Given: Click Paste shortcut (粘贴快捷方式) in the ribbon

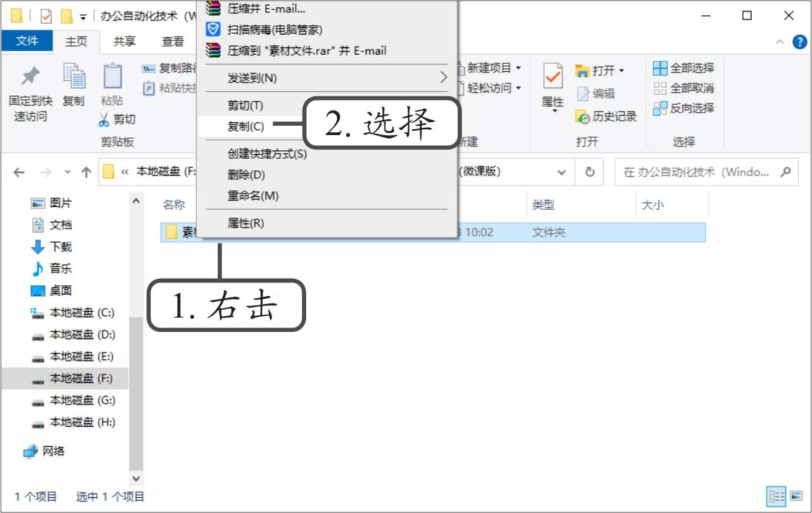Looking at the screenshot, I should pyautogui.click(x=170, y=88).
